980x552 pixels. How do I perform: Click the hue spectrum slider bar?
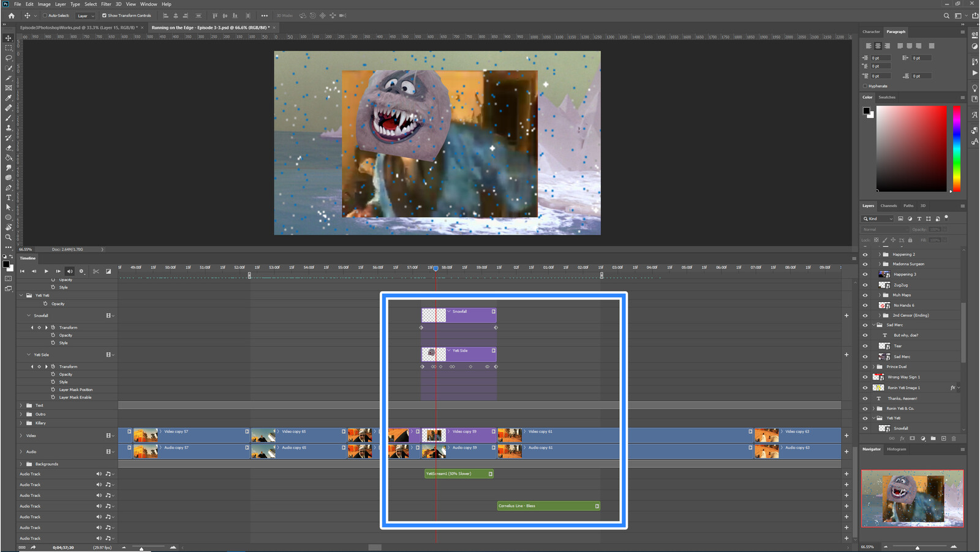[957, 149]
